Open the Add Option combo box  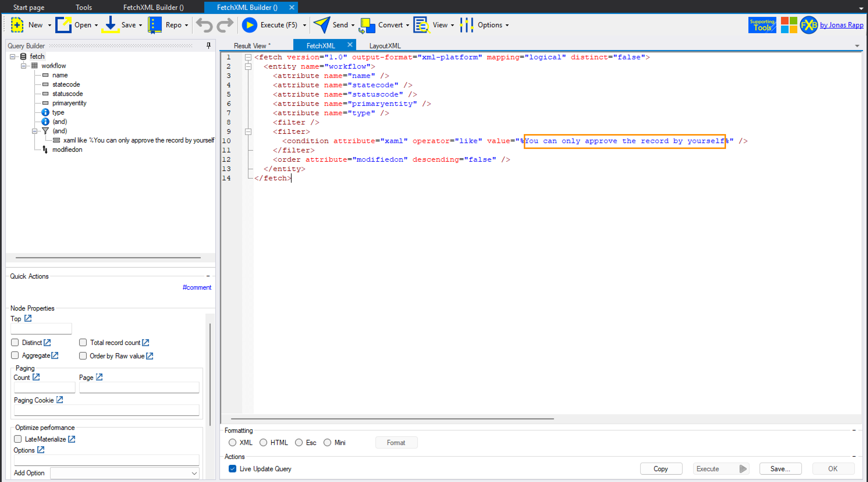(x=194, y=473)
